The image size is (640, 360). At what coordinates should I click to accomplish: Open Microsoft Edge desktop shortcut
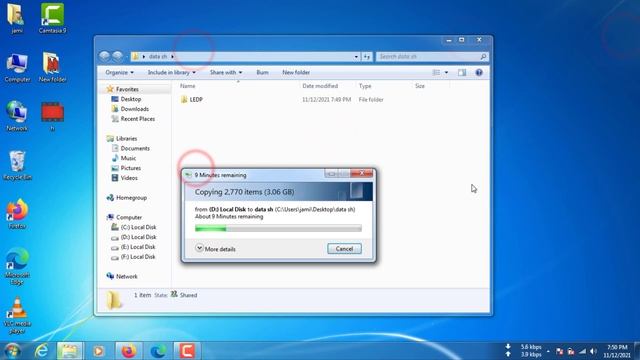click(17, 266)
